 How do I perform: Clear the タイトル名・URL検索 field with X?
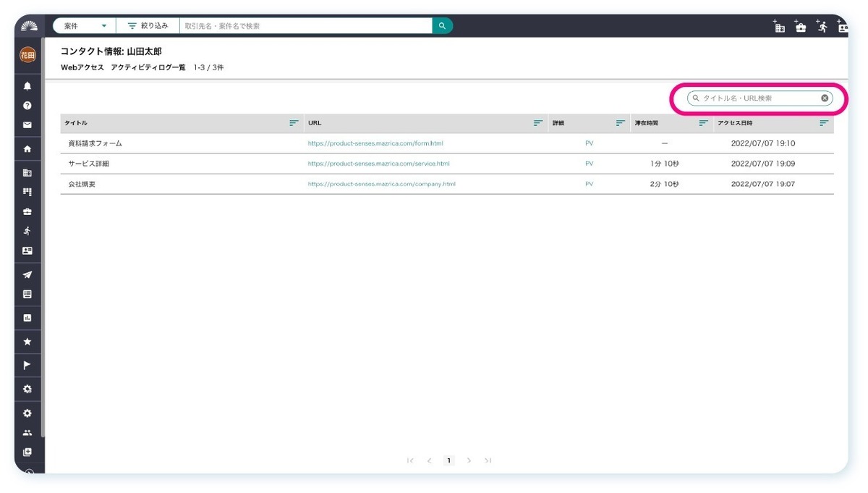[825, 98]
